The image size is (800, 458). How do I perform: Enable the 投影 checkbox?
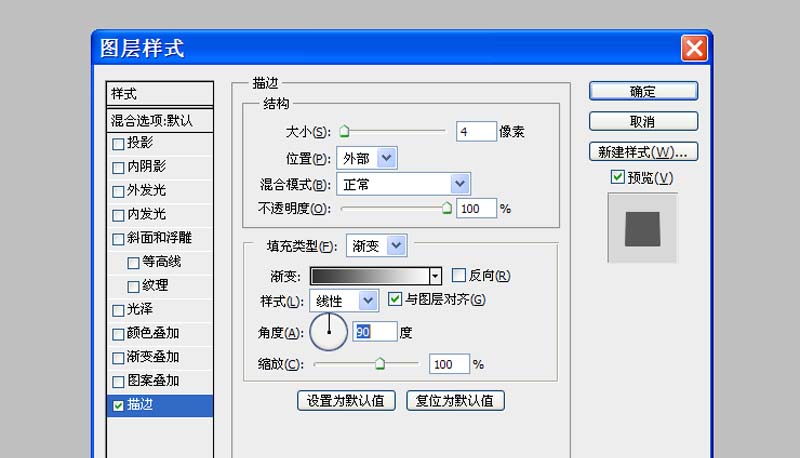pyautogui.click(x=119, y=143)
